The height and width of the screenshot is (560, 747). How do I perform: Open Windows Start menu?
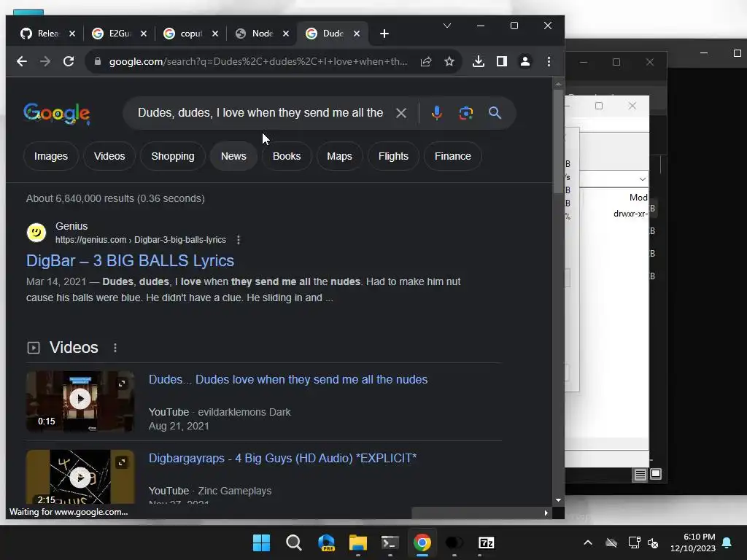[261, 542]
